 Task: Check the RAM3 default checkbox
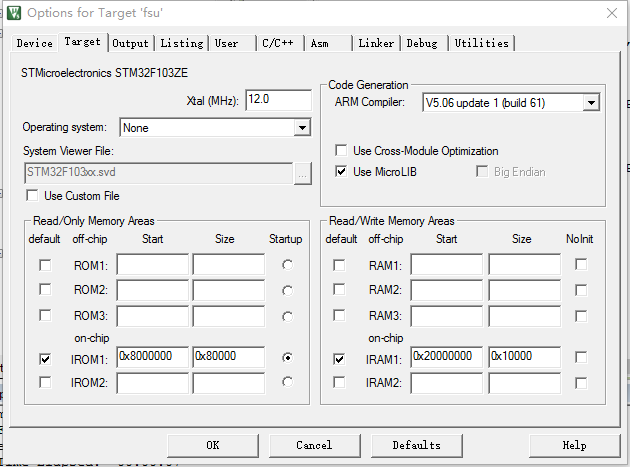point(339,315)
